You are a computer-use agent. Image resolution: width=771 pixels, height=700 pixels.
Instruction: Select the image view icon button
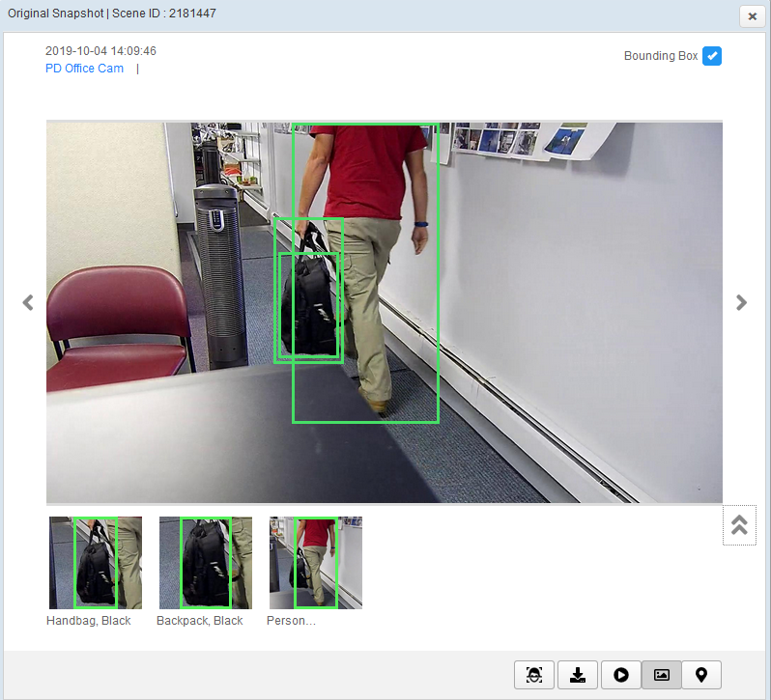[x=662, y=675]
